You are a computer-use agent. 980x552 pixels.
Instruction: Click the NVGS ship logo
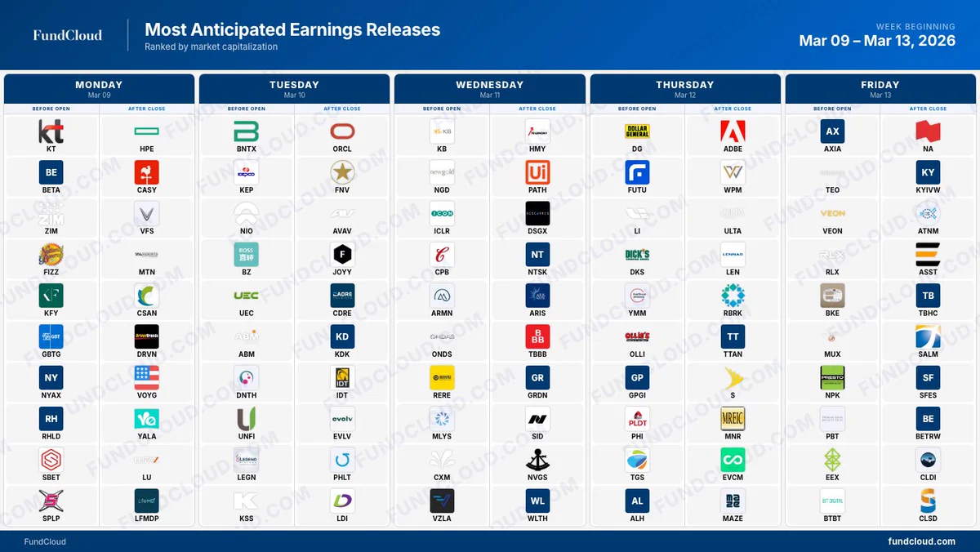click(x=537, y=460)
